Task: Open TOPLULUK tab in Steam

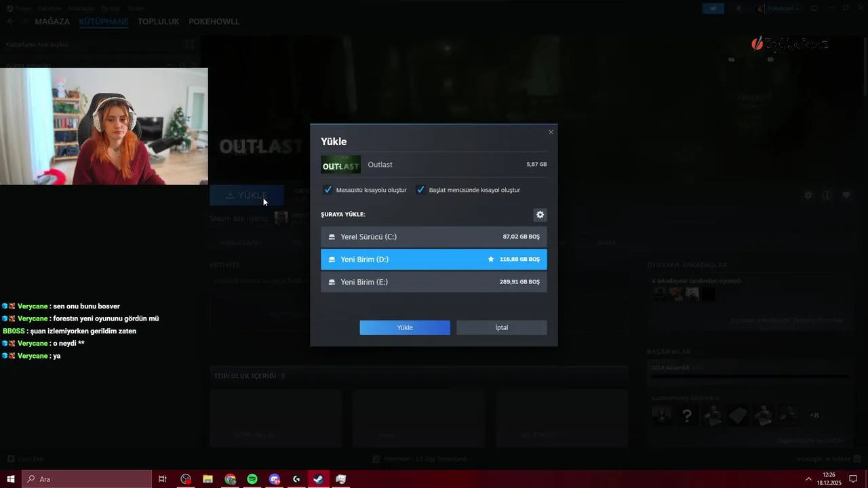Action: click(x=158, y=22)
